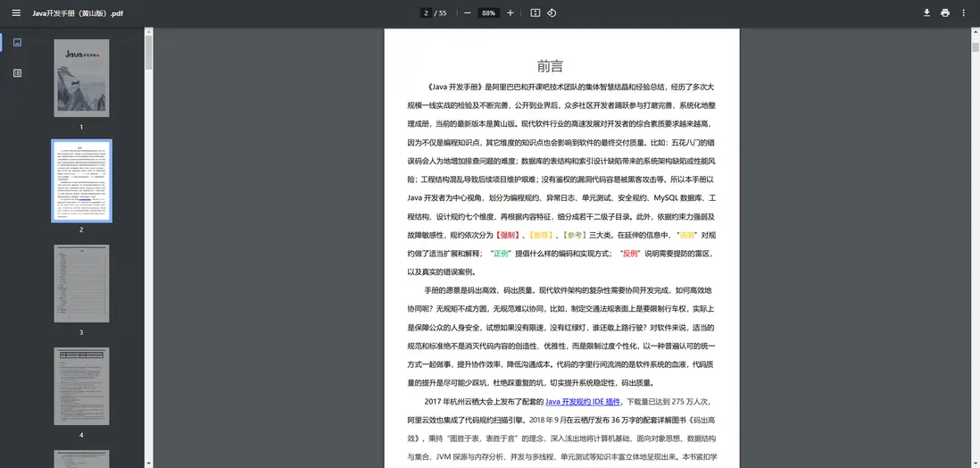Click the red 【强制】 label

click(x=508, y=236)
